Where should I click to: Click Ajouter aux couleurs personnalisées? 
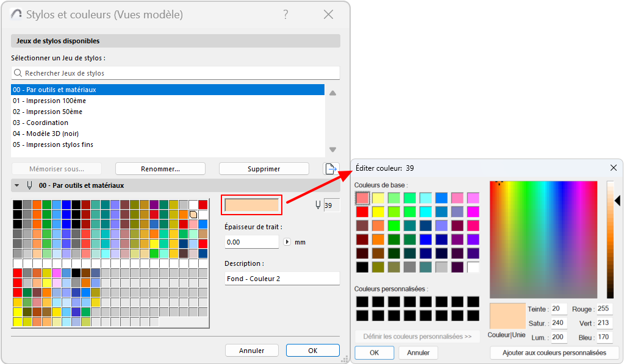coord(554,352)
